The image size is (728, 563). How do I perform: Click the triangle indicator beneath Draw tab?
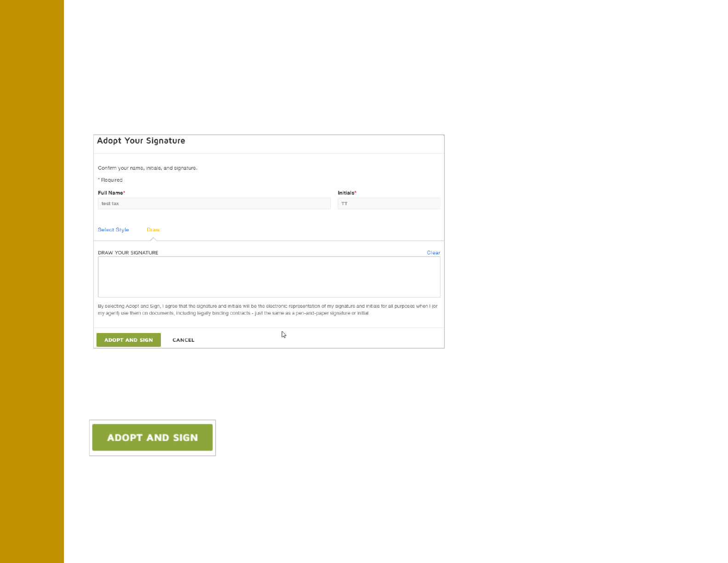pyautogui.click(x=154, y=239)
